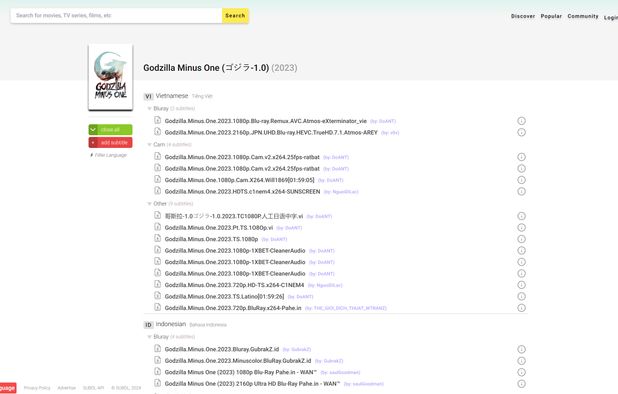Click the yellow Search button
This screenshot has height=394, width=618.
coord(235,16)
